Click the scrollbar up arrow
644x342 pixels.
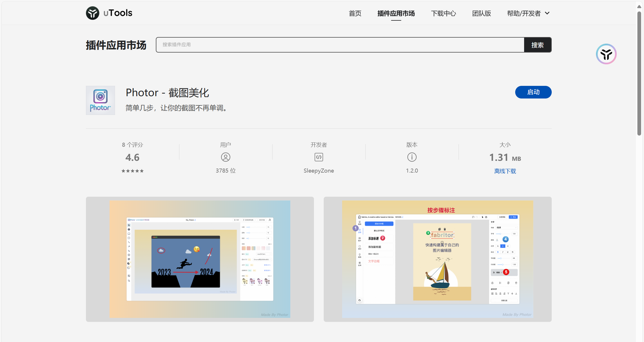pos(639,7)
